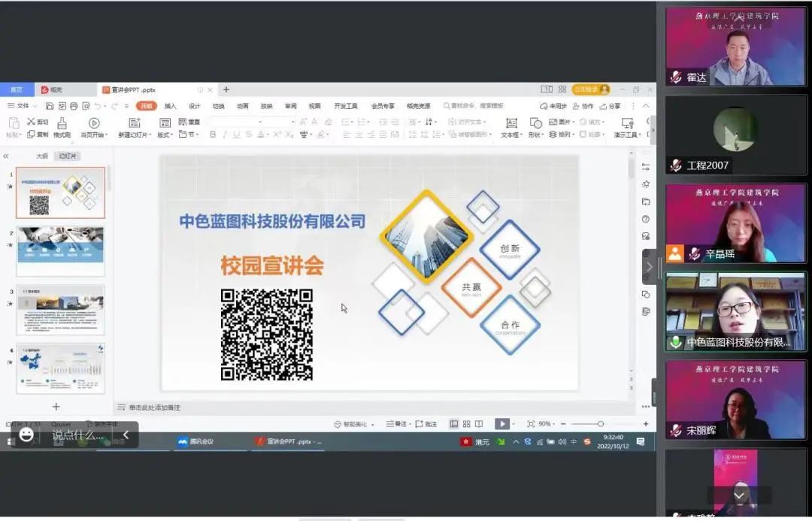Start slideshow from status bar play button

click(501, 424)
